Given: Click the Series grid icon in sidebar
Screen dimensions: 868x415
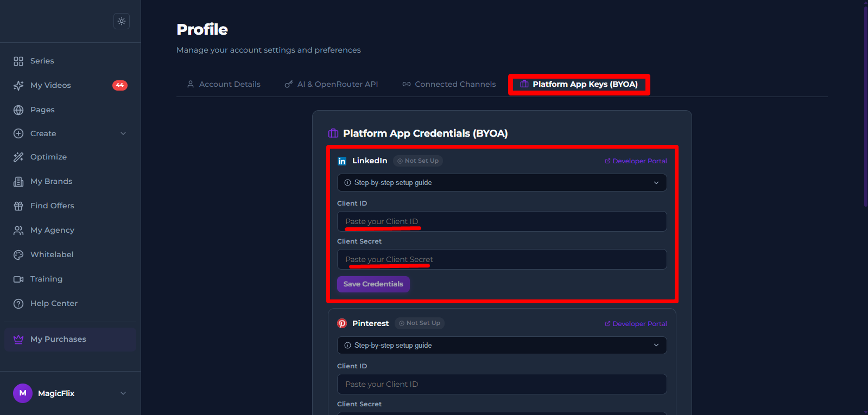Looking at the screenshot, I should tap(18, 61).
